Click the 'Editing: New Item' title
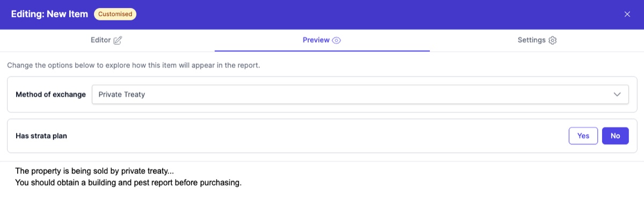Image resolution: width=644 pixels, height=202 pixels. tap(49, 14)
